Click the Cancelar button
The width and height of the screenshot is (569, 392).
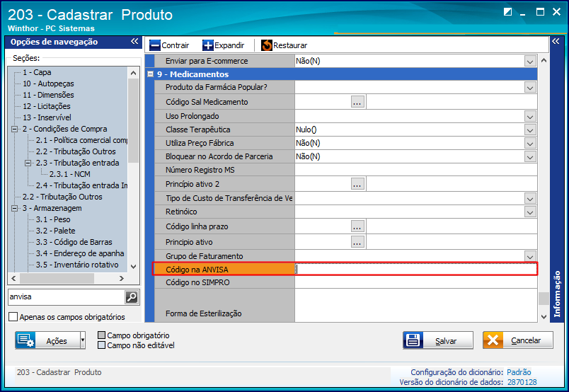(x=518, y=340)
